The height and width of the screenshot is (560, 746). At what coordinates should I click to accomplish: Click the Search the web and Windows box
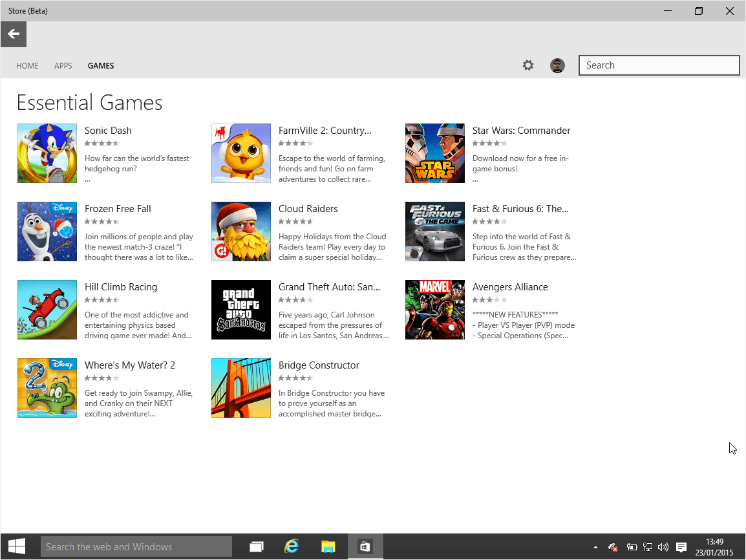(x=136, y=546)
